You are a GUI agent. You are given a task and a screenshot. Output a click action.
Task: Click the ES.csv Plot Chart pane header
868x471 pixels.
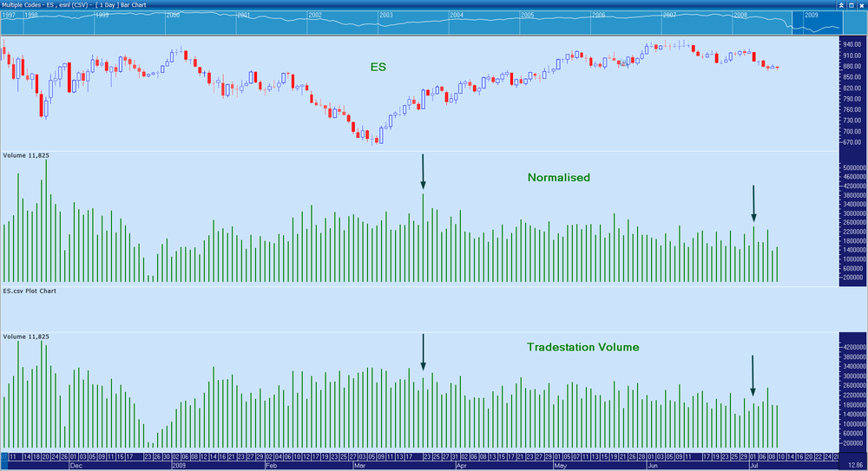click(x=30, y=291)
